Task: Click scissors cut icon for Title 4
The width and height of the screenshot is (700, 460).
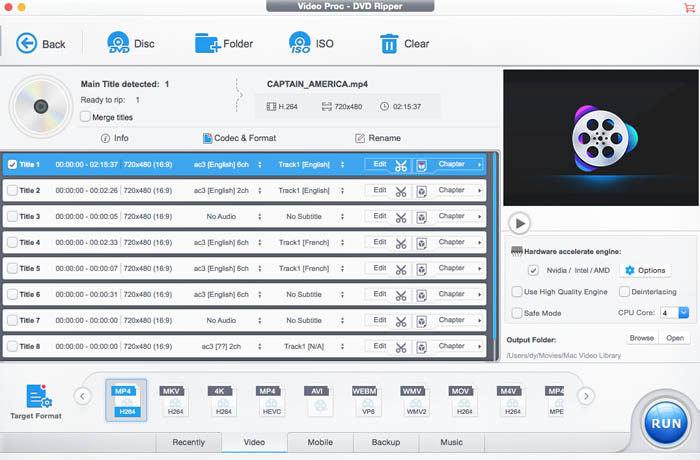Action: click(x=401, y=243)
